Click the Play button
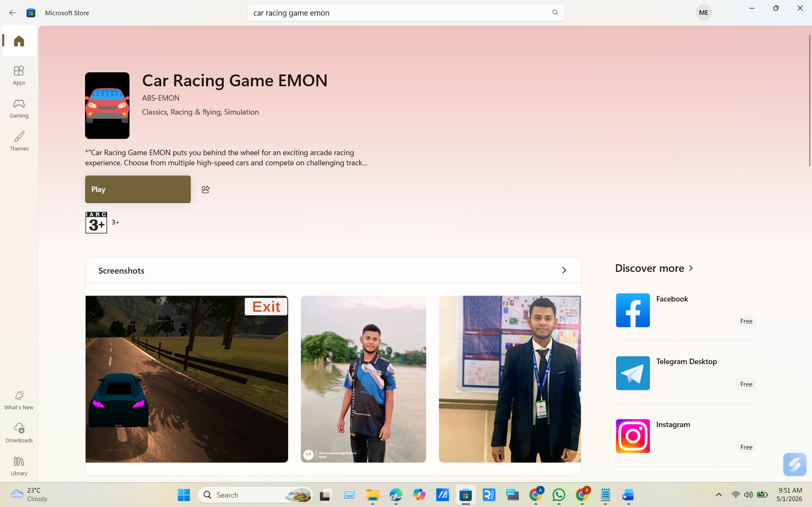Viewport: 812px width, 507px height. (138, 189)
